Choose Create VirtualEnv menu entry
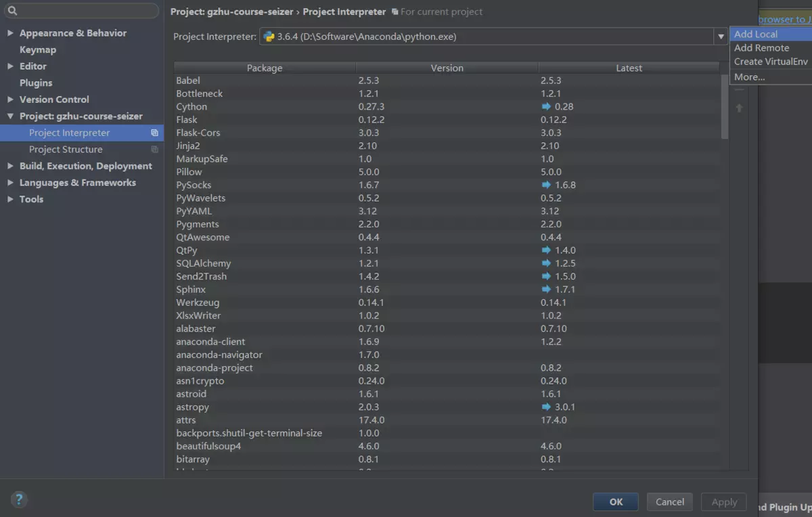 [x=770, y=62]
